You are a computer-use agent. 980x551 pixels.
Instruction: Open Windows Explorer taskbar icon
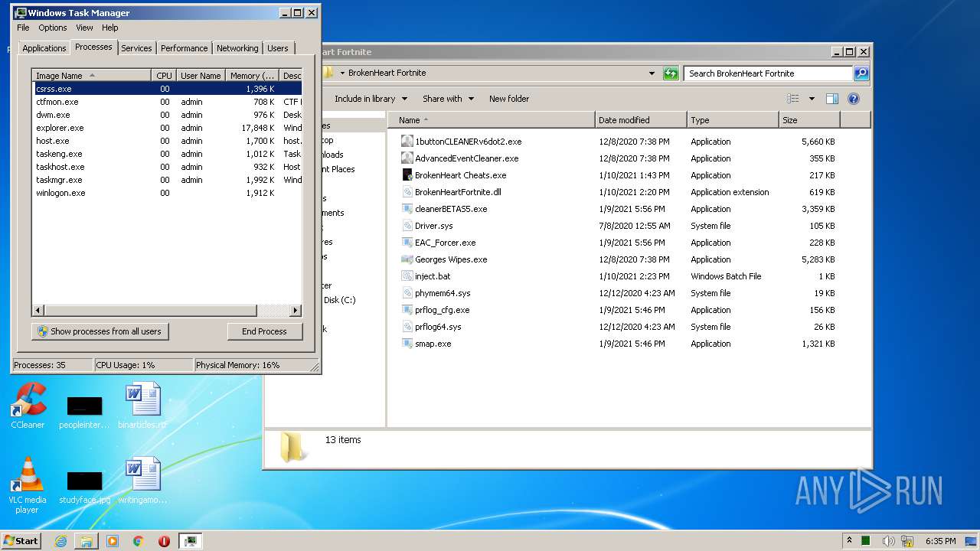point(87,541)
